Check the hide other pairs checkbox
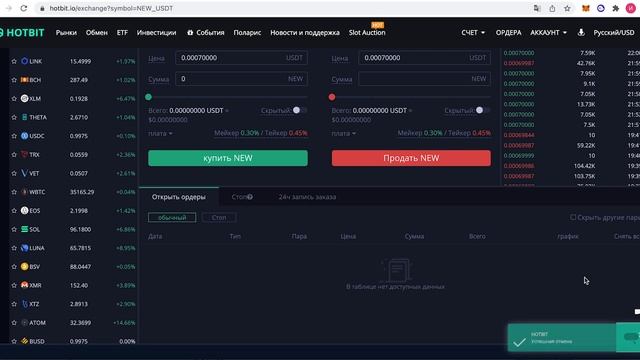640x360 pixels. coord(573,217)
